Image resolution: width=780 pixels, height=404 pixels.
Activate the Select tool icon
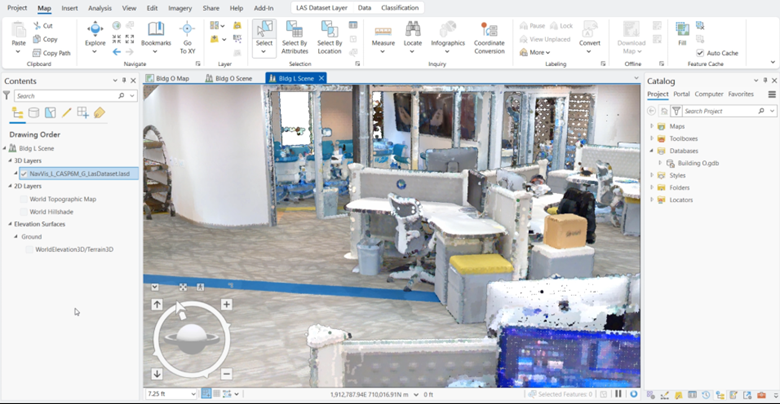click(264, 29)
